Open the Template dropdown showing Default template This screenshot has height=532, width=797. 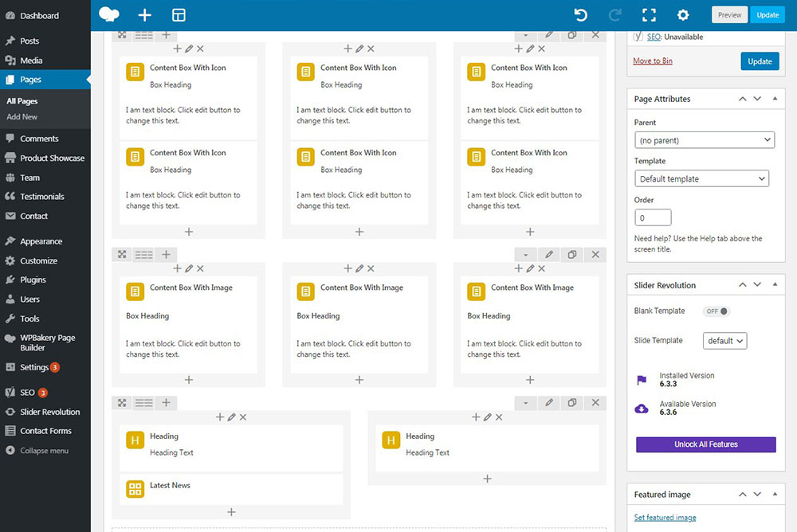[701, 179]
